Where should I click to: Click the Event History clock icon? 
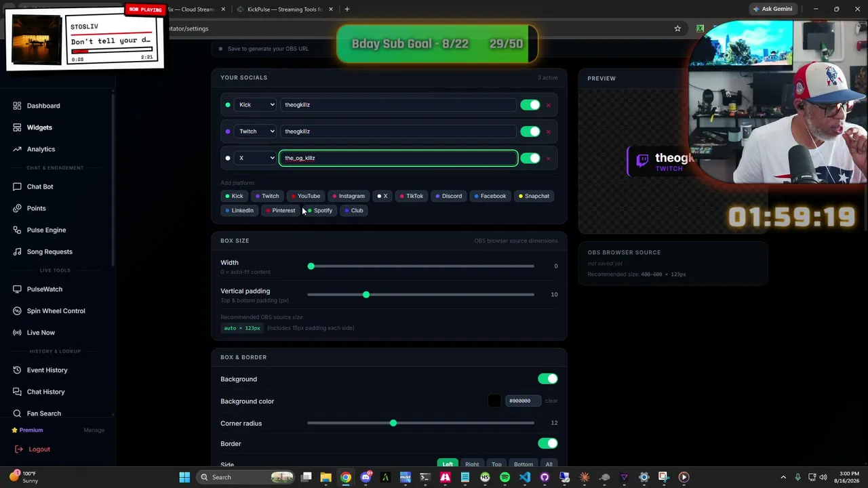17,370
